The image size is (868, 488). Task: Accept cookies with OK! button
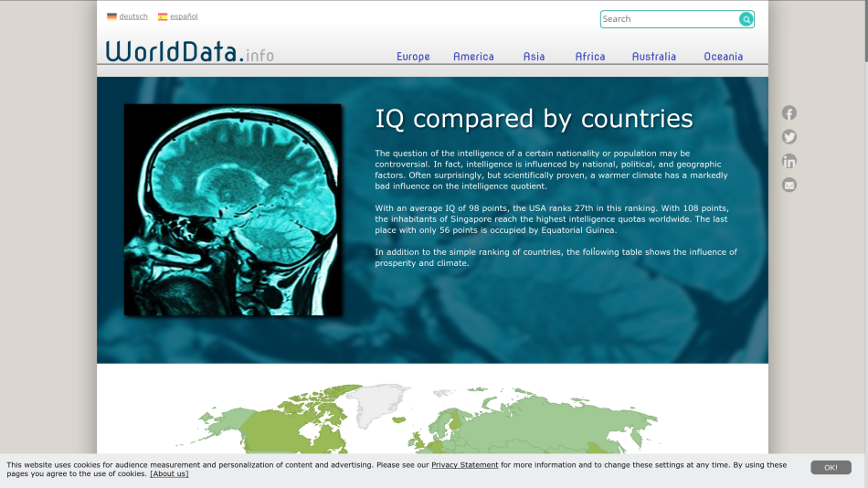(831, 468)
